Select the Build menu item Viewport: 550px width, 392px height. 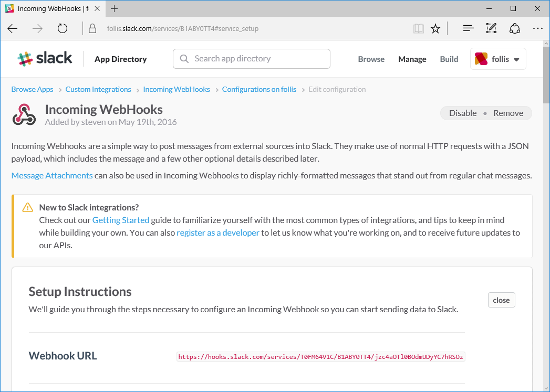(x=449, y=59)
